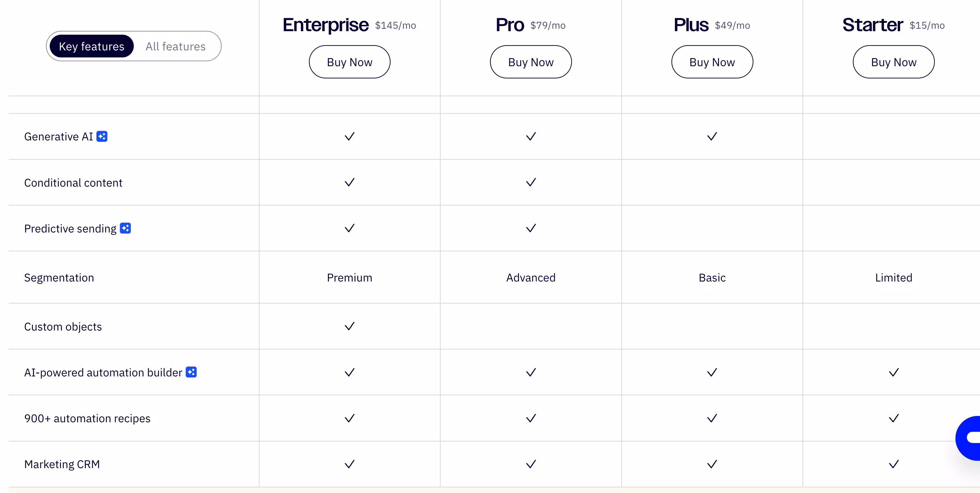The image size is (980, 493).
Task: Click the AI sparkle icon beside Generative AI
Action: coord(102,136)
